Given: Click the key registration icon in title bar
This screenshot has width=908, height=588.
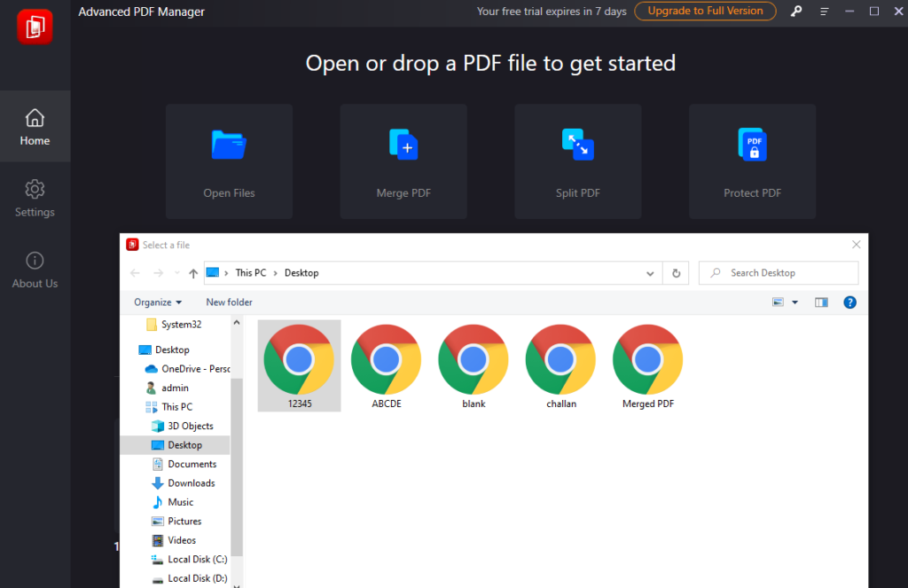Looking at the screenshot, I should click(x=797, y=11).
